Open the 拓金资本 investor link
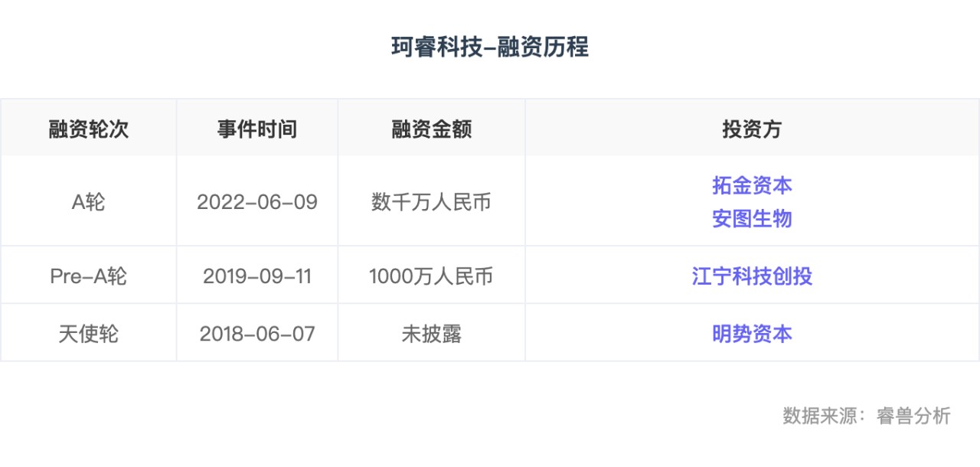 point(752,185)
